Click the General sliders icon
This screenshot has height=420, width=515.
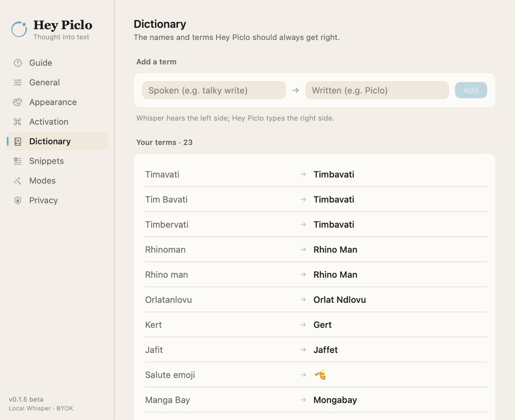click(18, 82)
